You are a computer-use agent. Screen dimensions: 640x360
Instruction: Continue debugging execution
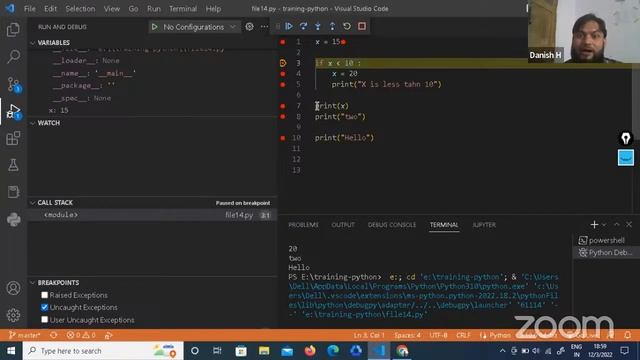pyautogui.click(x=289, y=26)
